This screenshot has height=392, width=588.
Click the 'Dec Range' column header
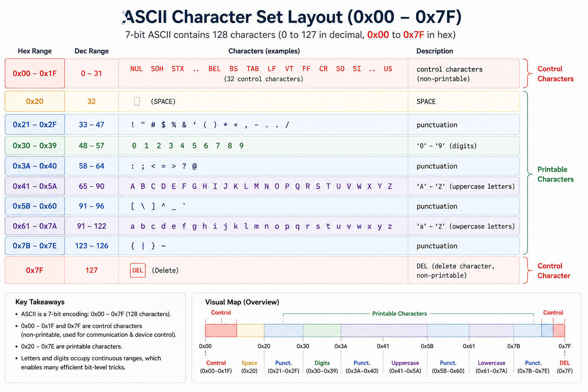[x=91, y=51]
